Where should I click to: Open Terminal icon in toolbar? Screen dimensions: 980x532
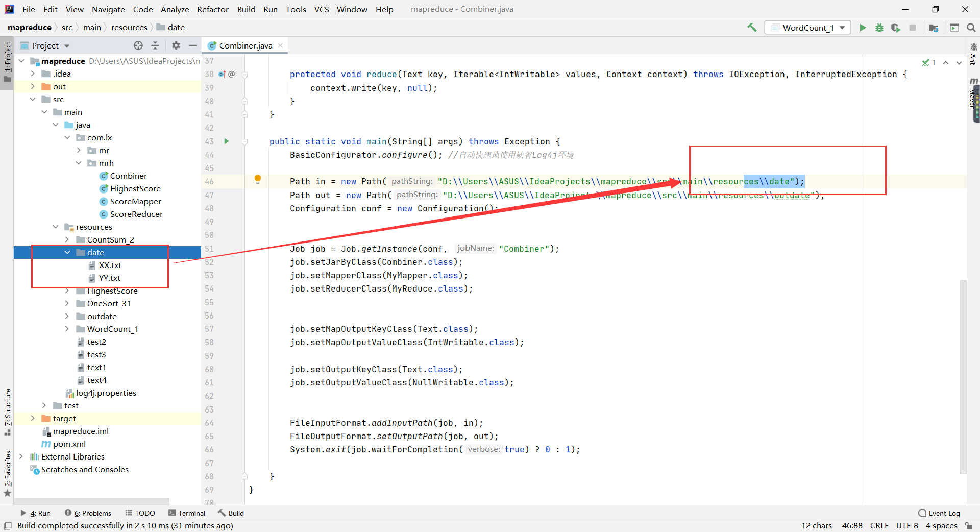tap(954, 28)
